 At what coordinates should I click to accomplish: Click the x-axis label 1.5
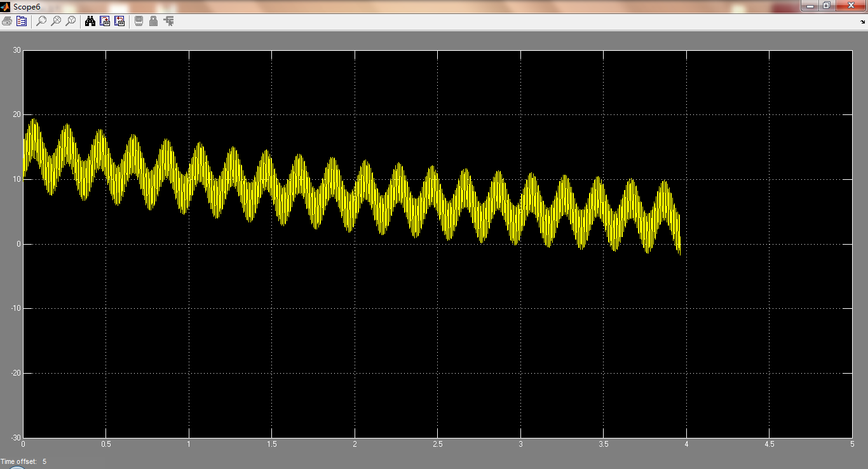271,444
